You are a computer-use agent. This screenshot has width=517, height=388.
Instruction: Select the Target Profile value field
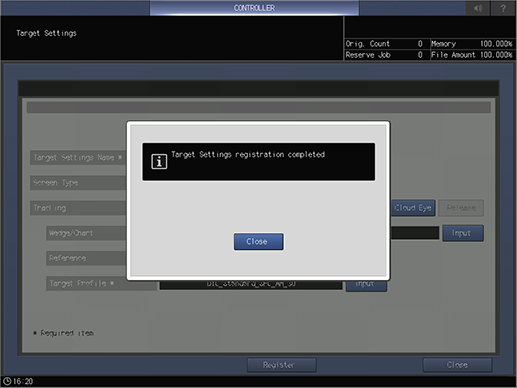(251, 285)
